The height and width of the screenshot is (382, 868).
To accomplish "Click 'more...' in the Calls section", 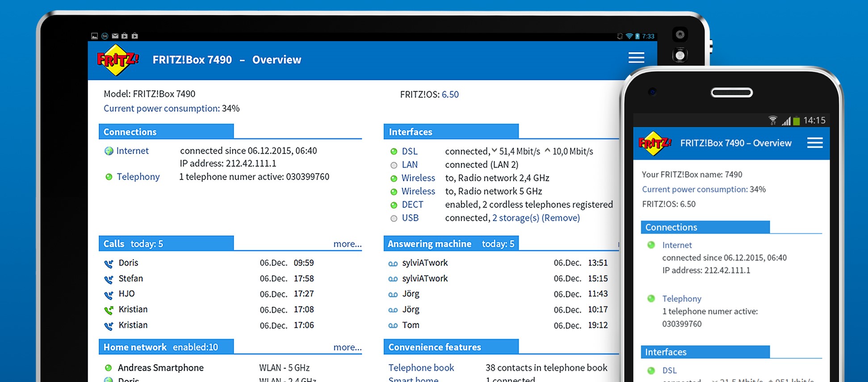I will tap(348, 244).
